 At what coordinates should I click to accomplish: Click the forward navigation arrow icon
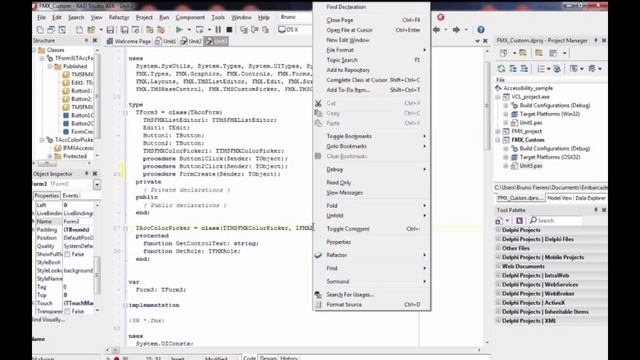[x=456, y=29]
